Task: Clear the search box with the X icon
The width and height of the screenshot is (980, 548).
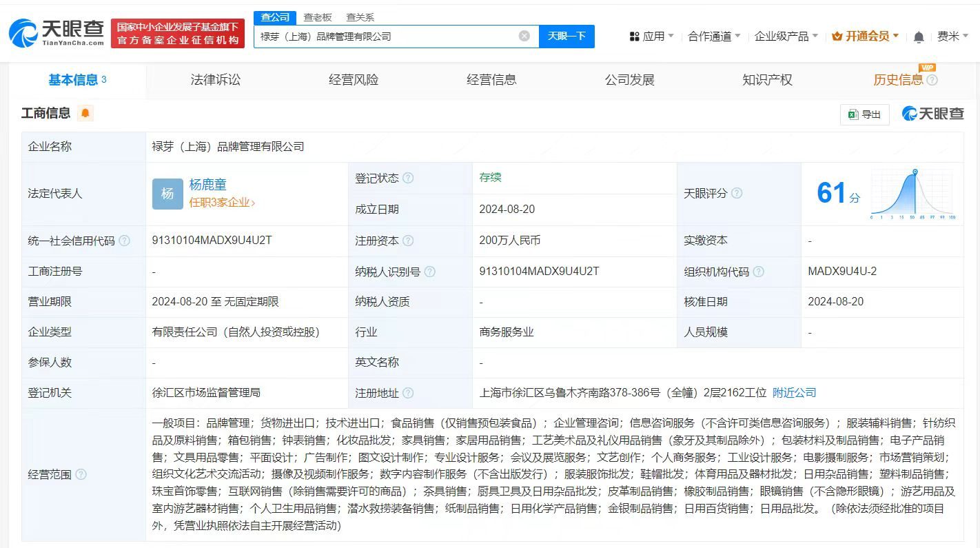Action: [x=525, y=36]
